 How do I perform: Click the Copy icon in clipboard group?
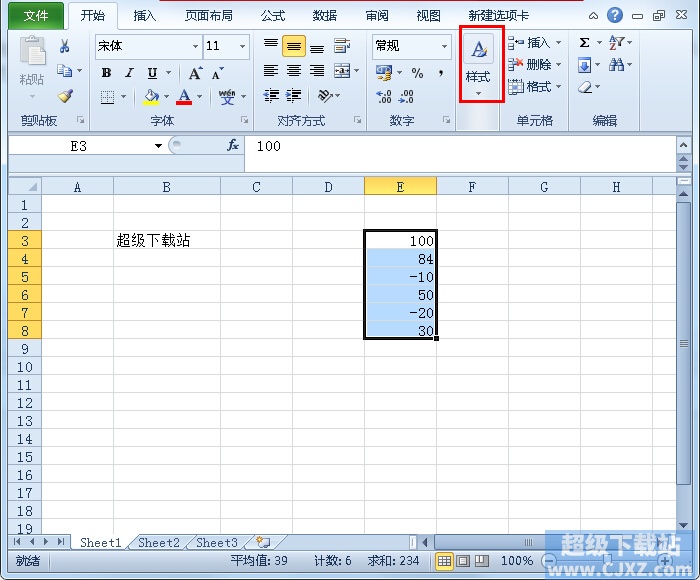pyautogui.click(x=64, y=71)
